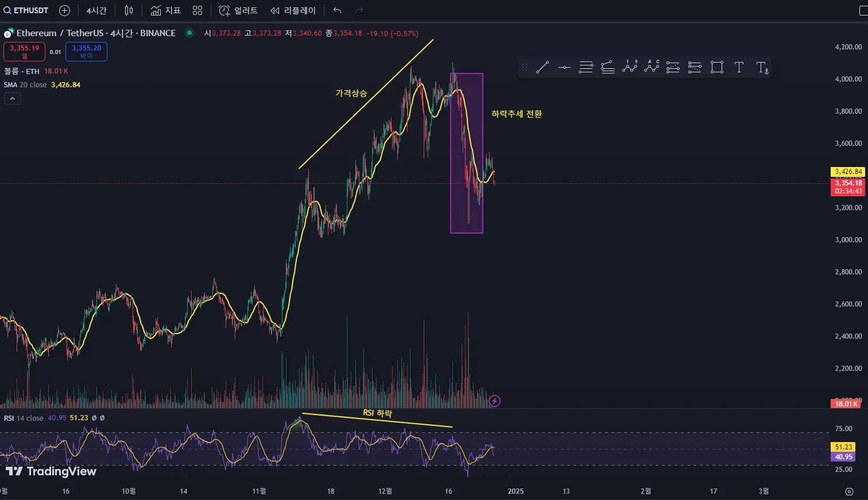Open candlestick chart style selector

pos(129,10)
